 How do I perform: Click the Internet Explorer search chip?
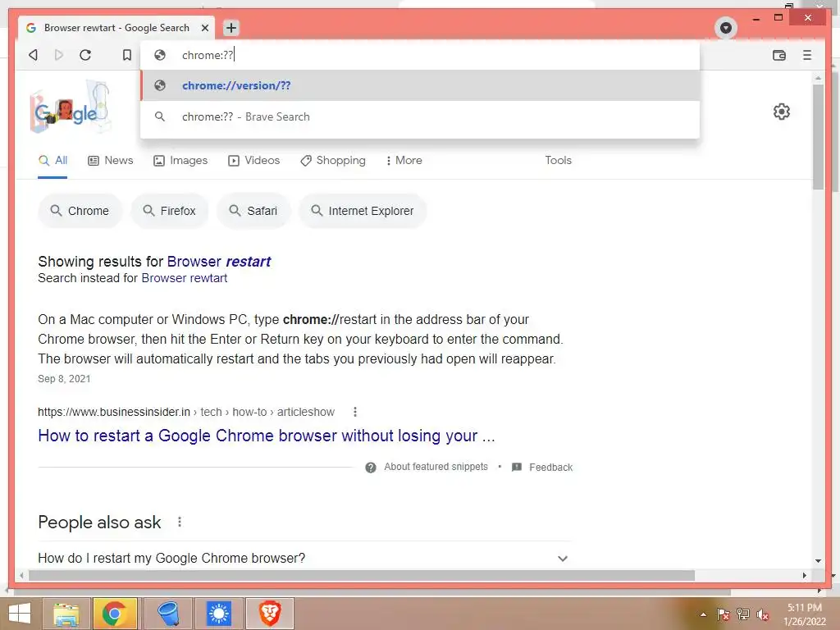[x=363, y=211]
